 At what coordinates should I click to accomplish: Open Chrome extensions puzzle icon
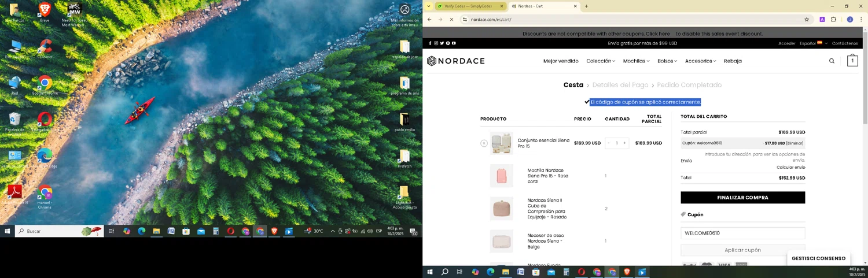pyautogui.click(x=833, y=20)
